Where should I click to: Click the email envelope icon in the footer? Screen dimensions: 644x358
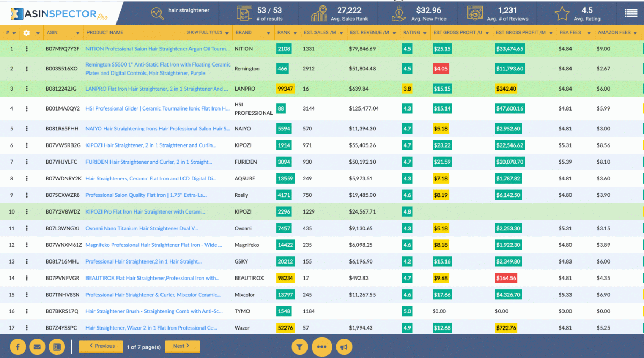click(36, 347)
